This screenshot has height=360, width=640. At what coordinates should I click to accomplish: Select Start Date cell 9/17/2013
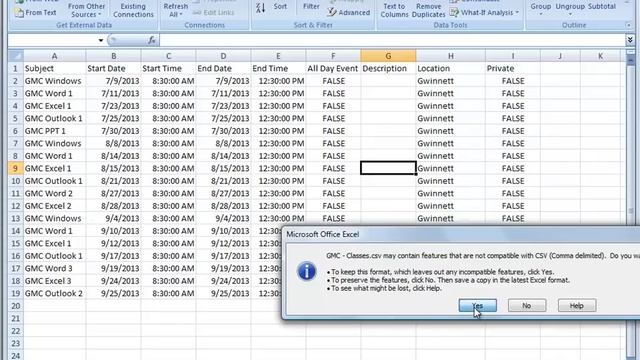click(x=113, y=256)
